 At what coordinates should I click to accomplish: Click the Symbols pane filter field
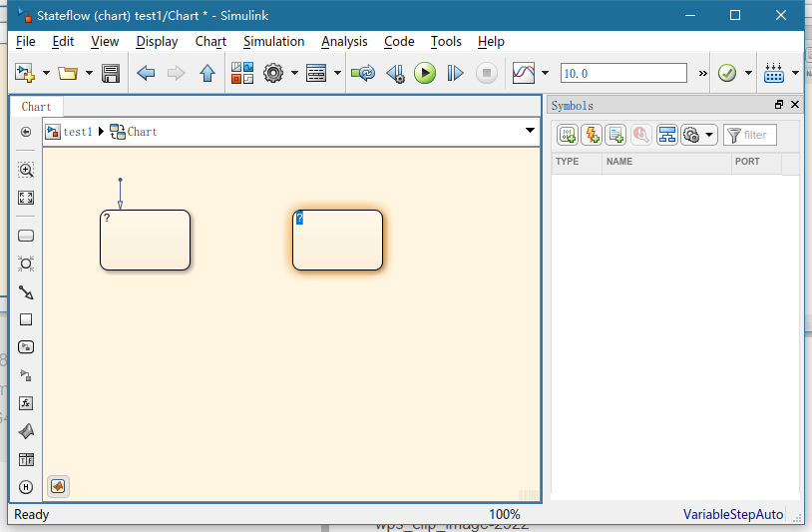tap(750, 135)
